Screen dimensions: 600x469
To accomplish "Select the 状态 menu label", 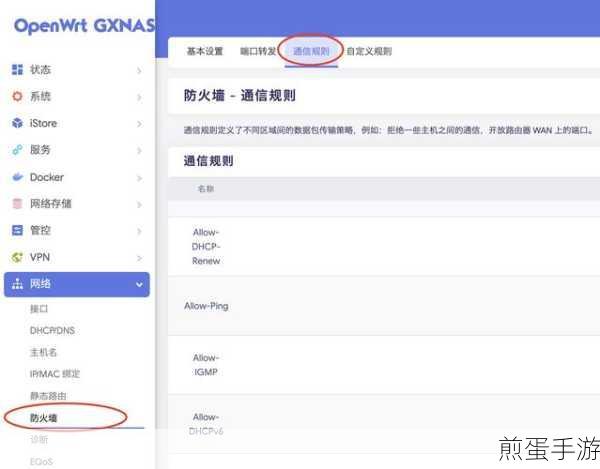I will 40,70.
